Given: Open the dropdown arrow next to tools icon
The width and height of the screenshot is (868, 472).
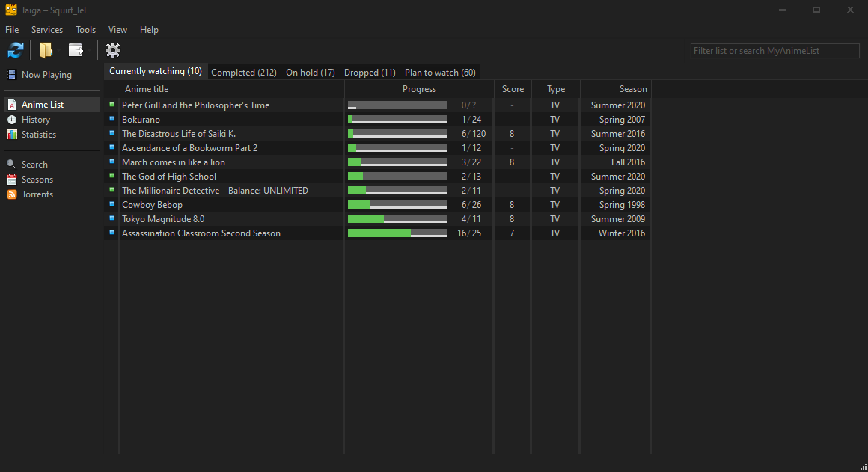Looking at the screenshot, I should pyautogui.click(x=88, y=50).
